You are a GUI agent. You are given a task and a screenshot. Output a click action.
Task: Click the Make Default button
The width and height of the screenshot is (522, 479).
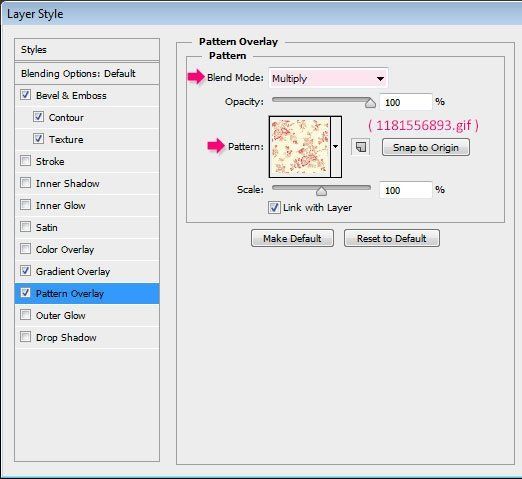(292, 238)
